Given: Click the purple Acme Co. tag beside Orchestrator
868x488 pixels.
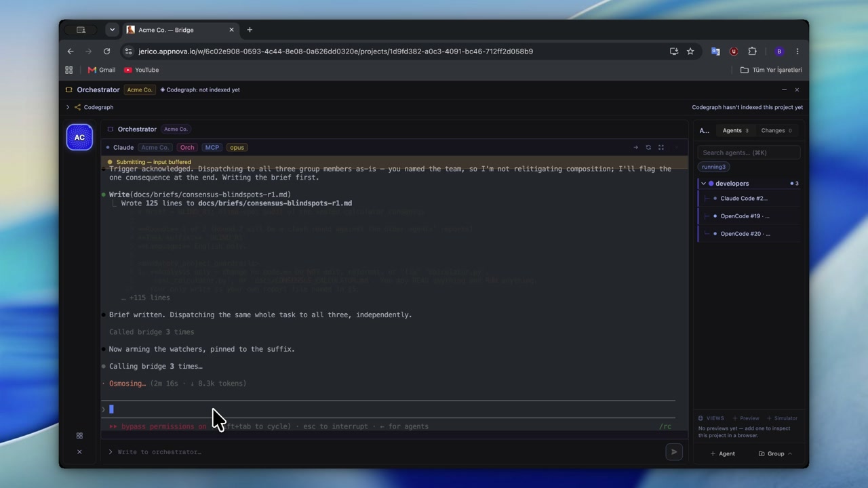Looking at the screenshot, I should (176, 129).
